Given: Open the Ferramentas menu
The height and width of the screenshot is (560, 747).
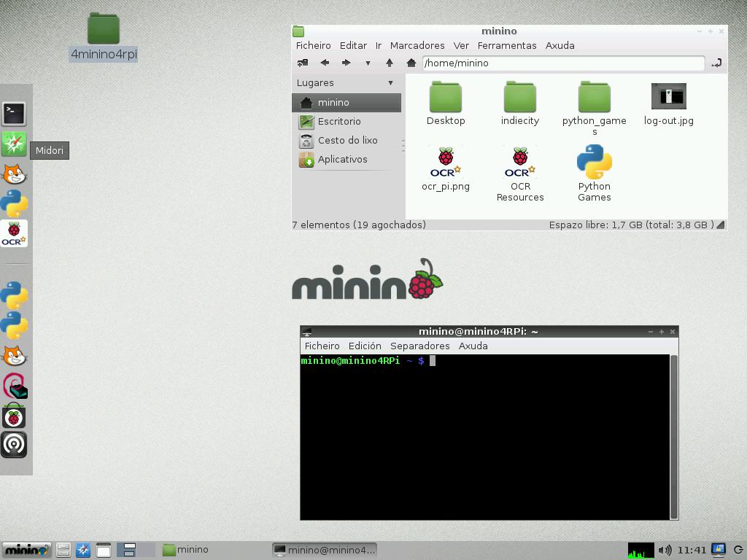Looking at the screenshot, I should click(x=507, y=46).
